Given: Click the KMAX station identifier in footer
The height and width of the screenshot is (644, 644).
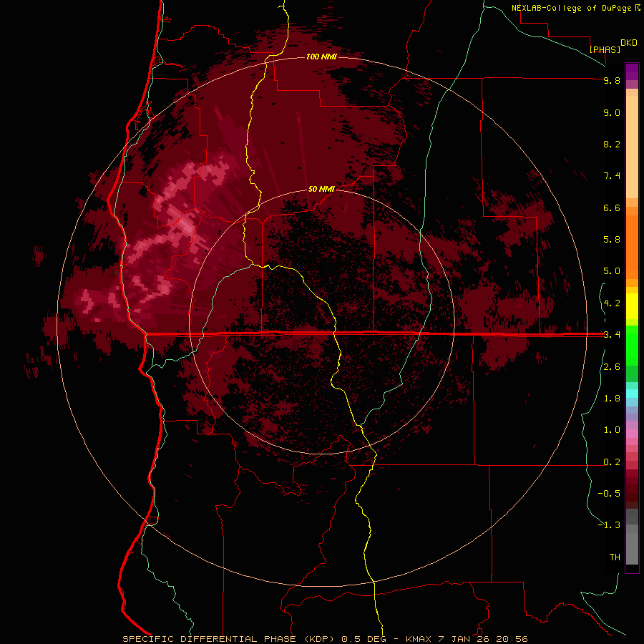Looking at the screenshot, I should click(420, 639).
